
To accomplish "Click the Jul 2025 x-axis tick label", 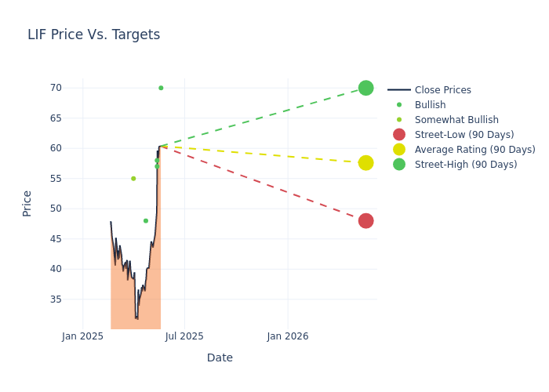I will pos(185,336).
